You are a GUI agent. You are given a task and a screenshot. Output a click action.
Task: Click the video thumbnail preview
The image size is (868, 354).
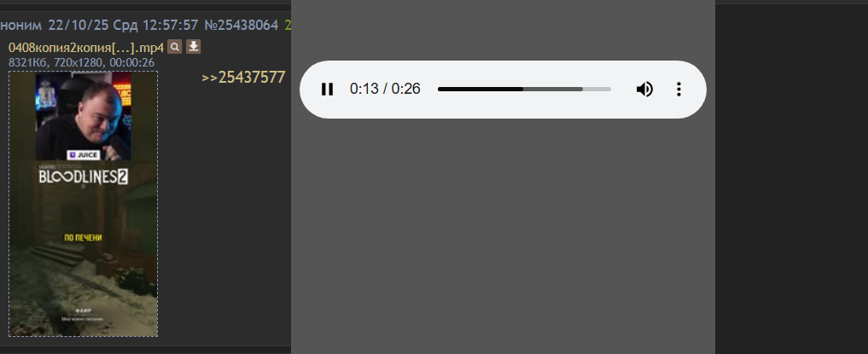click(x=83, y=204)
